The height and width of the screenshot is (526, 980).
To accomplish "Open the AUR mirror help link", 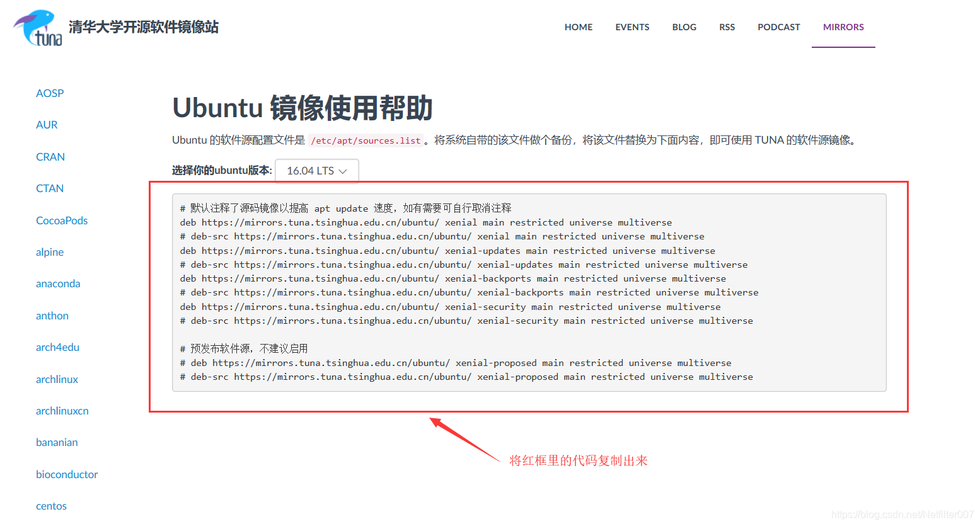I will pos(47,125).
